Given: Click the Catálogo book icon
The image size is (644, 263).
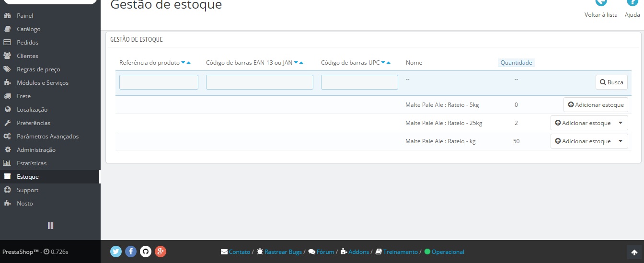Looking at the screenshot, I should click(x=7, y=29).
